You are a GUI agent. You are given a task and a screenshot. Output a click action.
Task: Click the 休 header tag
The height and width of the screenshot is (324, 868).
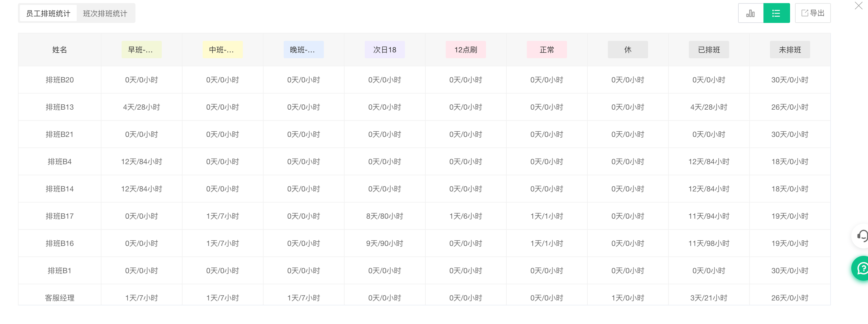628,50
